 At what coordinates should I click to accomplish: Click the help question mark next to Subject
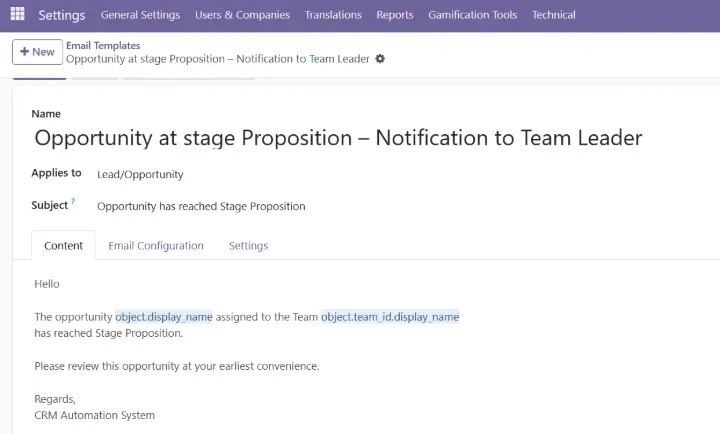click(x=73, y=201)
